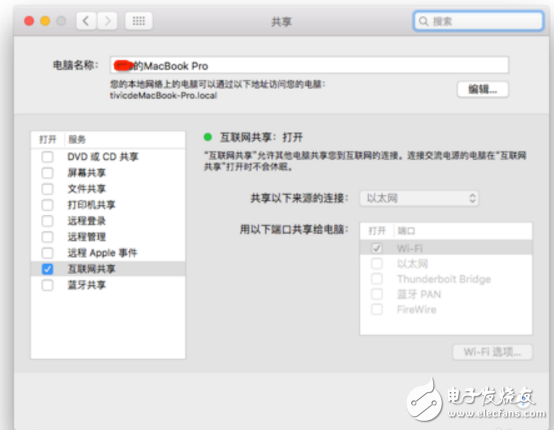
Task: Click the ticvicdeMacBook-Pro.local address text
Action: [163, 95]
